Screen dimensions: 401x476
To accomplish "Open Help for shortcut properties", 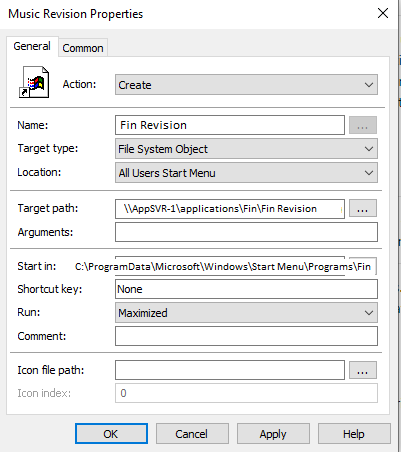I will (354, 434).
